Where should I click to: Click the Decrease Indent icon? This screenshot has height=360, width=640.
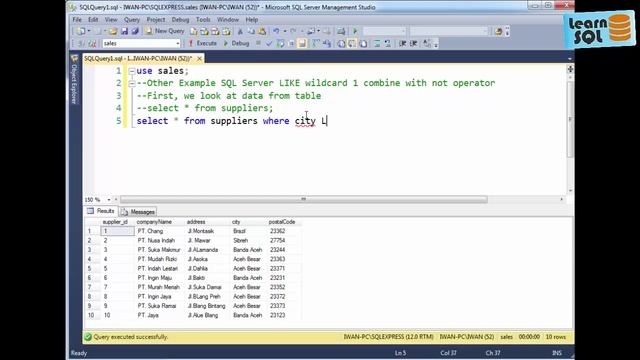402,43
